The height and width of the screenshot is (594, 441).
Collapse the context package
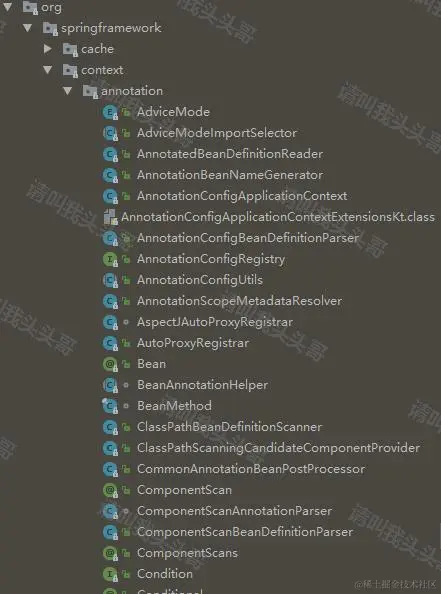tap(48, 70)
